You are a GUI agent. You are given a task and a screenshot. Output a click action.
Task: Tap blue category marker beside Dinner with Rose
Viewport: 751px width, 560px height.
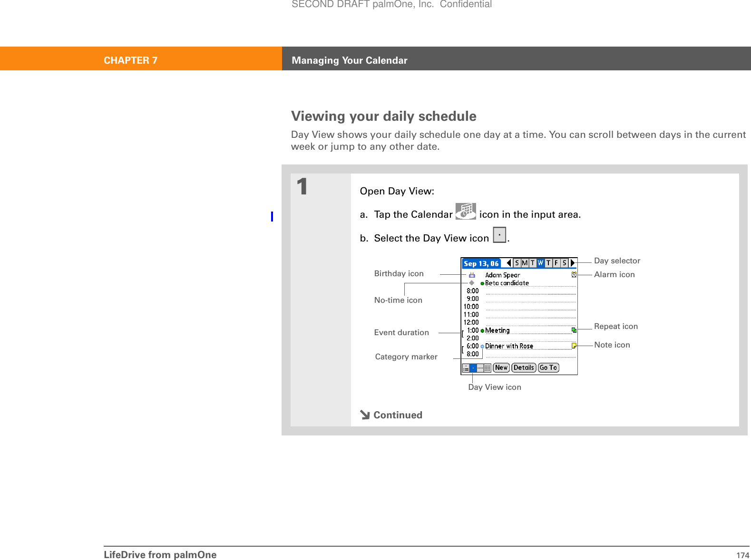pos(482,347)
